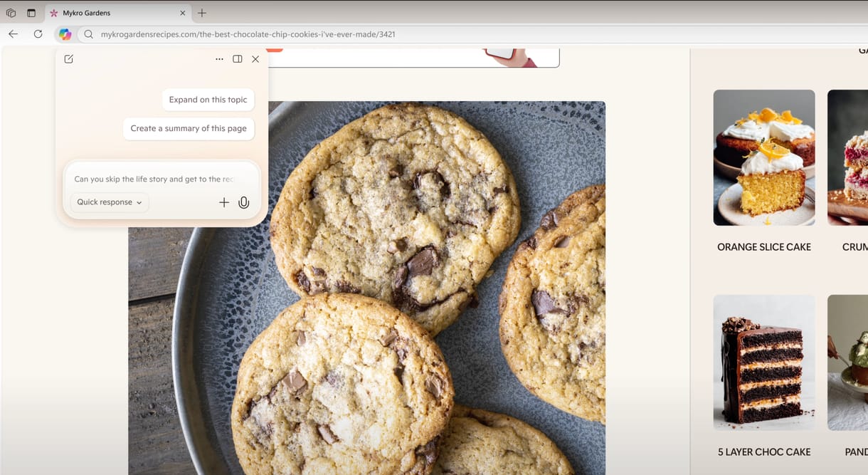Screen dimensions: 868x475
Task: Click the 5 LAYER CHOC CAKE title link
Action: pos(764,451)
